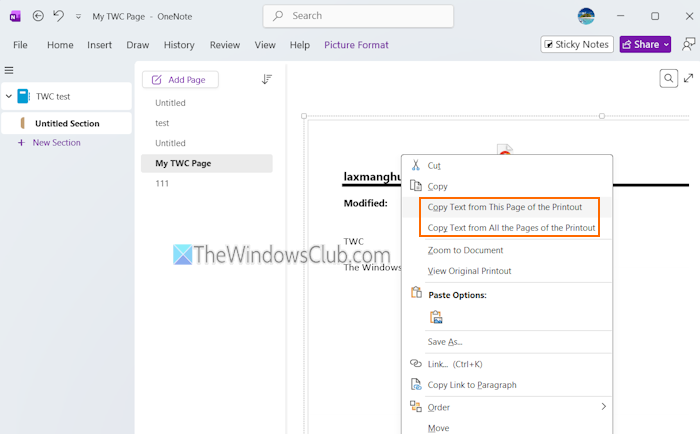
Task: Choose Copy Link to Paragraph
Action: (507, 384)
